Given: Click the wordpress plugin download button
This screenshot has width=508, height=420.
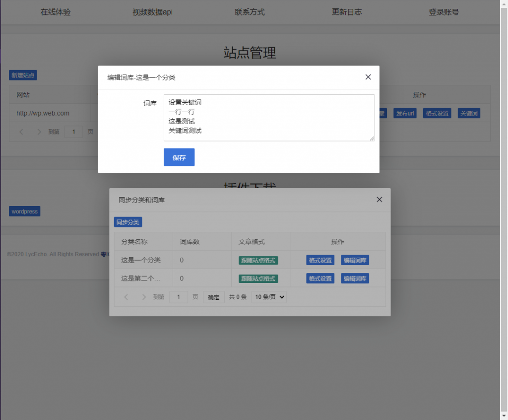Looking at the screenshot, I should pyautogui.click(x=24, y=211).
